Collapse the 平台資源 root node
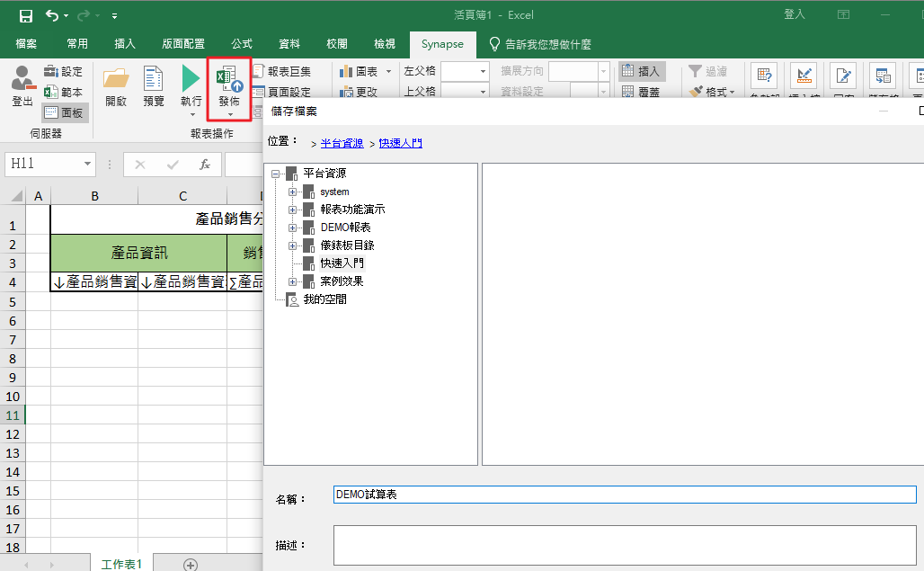 click(x=275, y=174)
